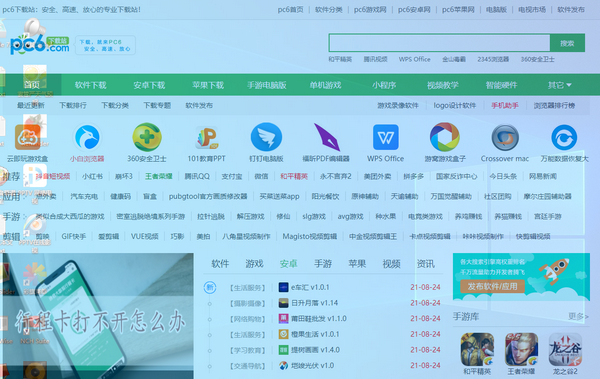Switch to the 视频 list tab

click(391, 263)
